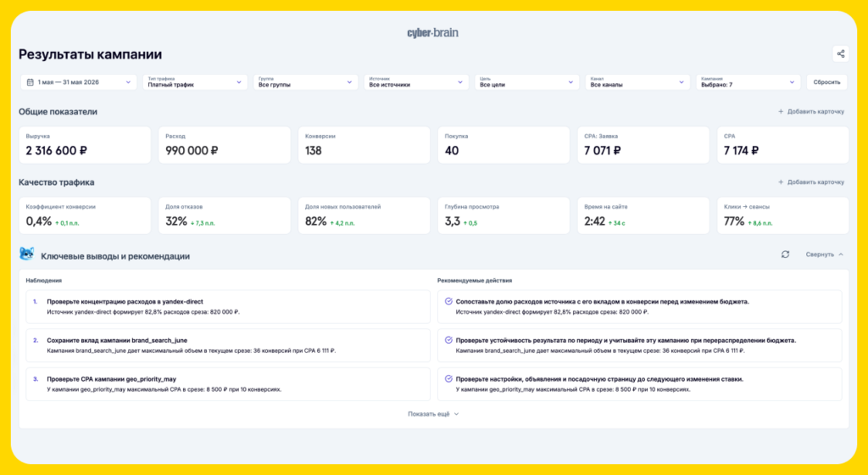Click the 'Результаты кампании' page title
868x475 pixels.
coord(90,54)
